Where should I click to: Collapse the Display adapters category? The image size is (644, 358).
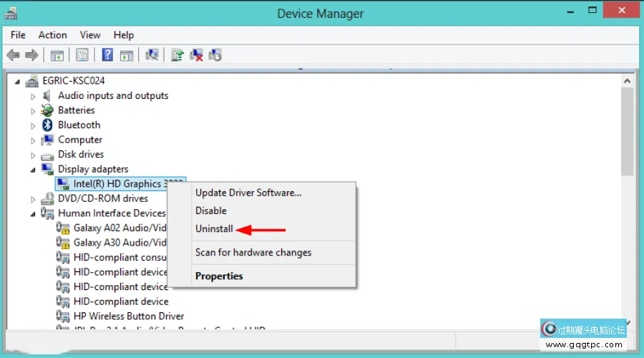(x=33, y=170)
